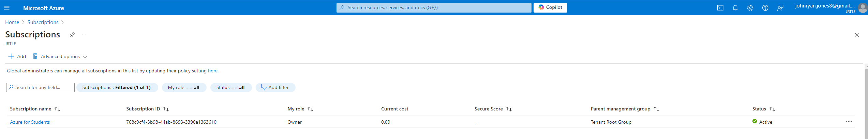Image resolution: width=868 pixels, height=139 pixels.
Task: Open the feedback icon in header
Action: tap(780, 8)
